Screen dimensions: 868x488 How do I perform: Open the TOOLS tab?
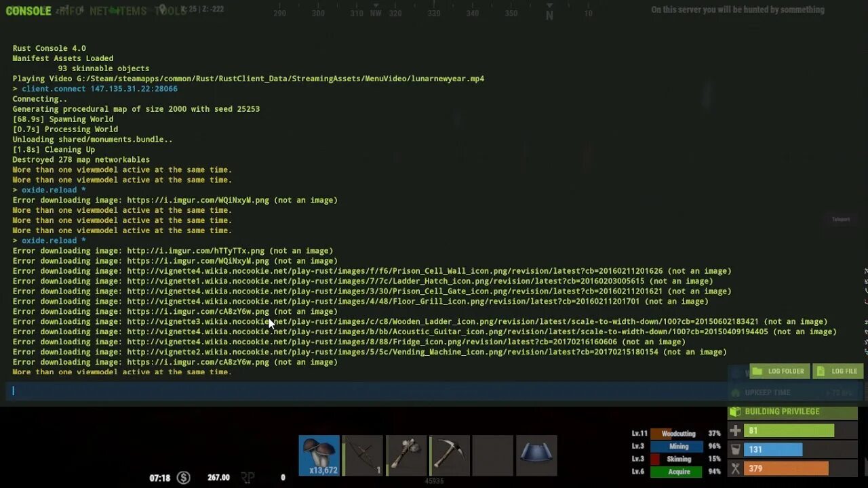pos(170,11)
